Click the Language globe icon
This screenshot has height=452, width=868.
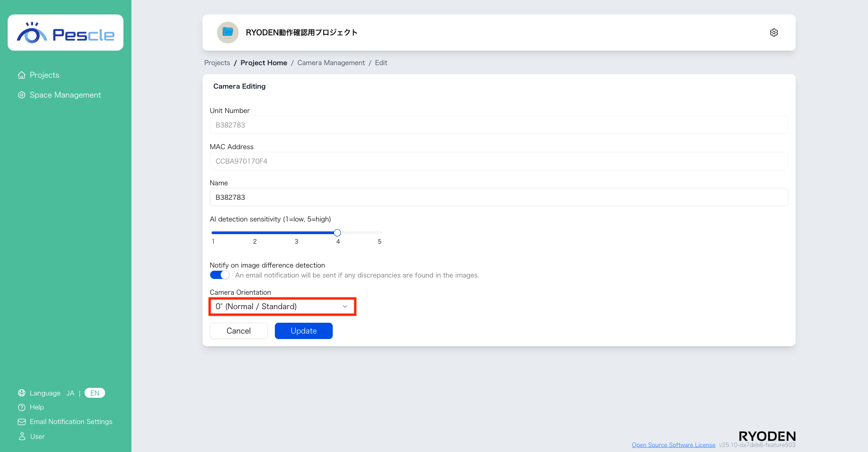[21, 393]
